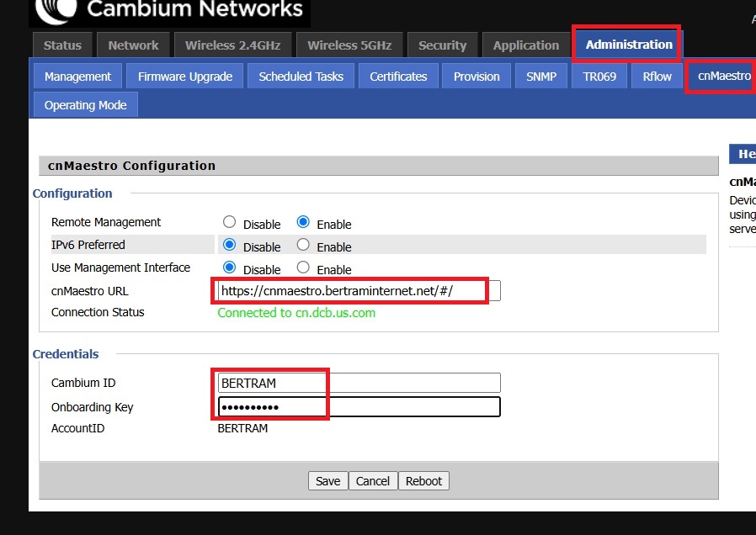Open the Firmware Upgrade sub-tab

pos(185,77)
